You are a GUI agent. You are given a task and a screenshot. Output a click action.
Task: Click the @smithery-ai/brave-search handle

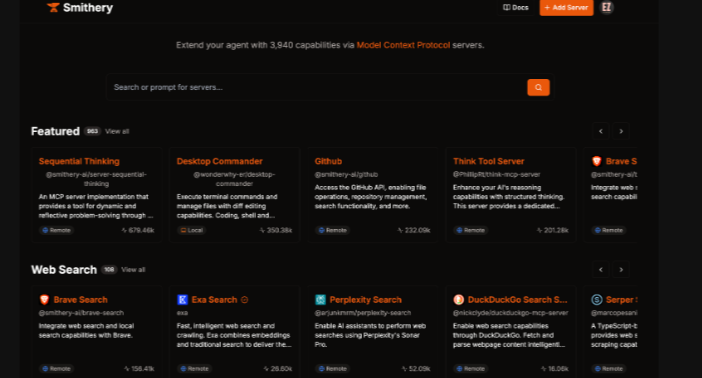81,313
